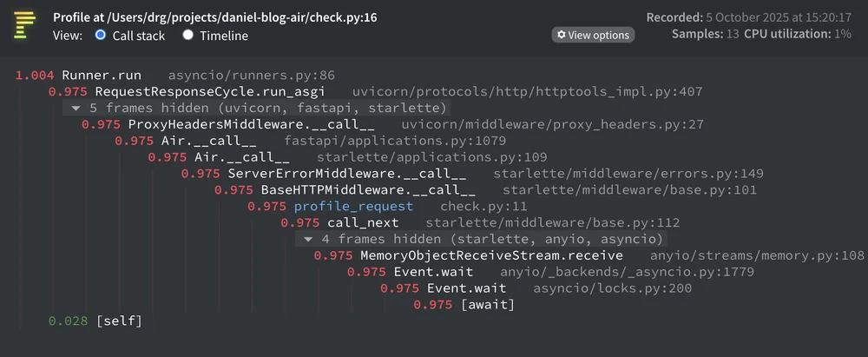Select the ProxyHeadersMiddleware.__call__ frame
Image resolution: width=868 pixels, height=357 pixels.
click(x=392, y=125)
